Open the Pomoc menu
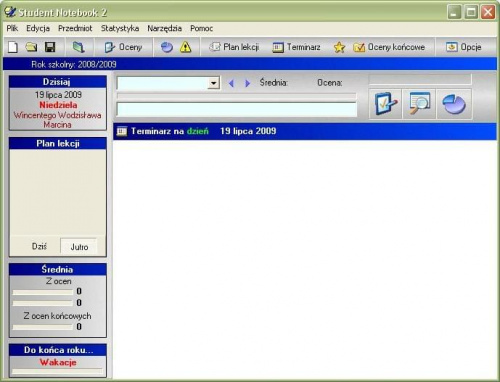This screenshot has height=382, width=500. click(201, 29)
